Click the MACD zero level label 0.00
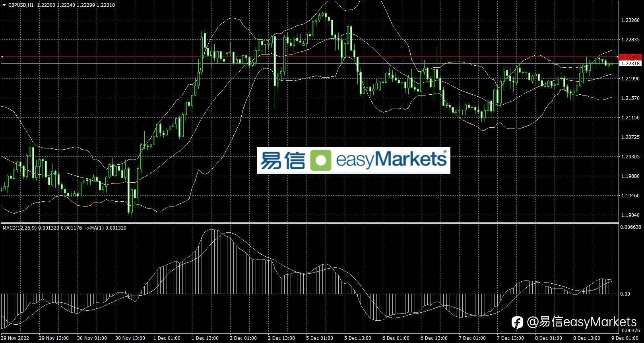644x343 pixels. coord(625,294)
